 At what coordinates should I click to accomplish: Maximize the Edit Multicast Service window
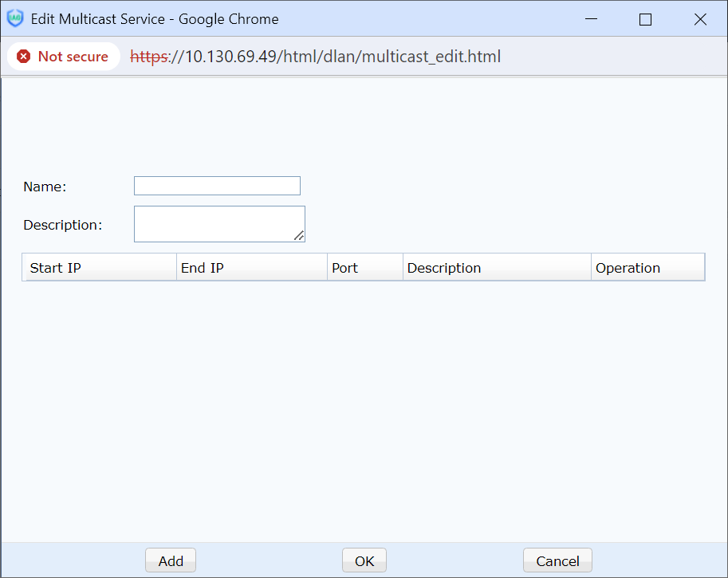[645, 19]
